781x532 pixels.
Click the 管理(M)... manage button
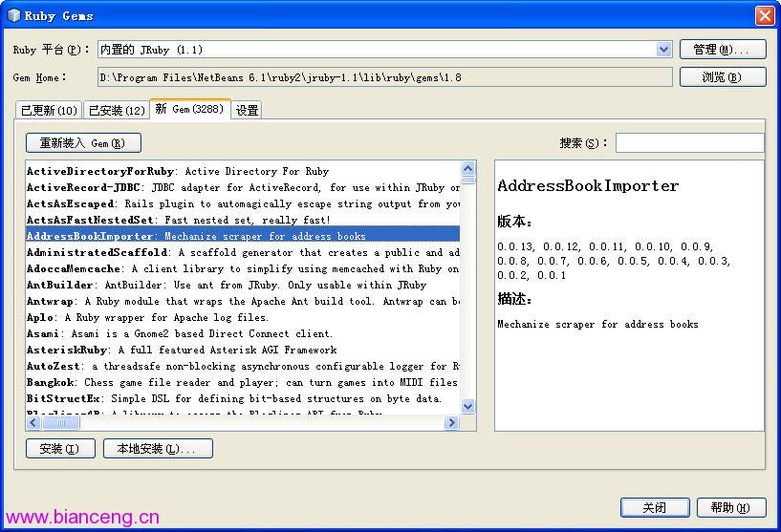(x=723, y=50)
